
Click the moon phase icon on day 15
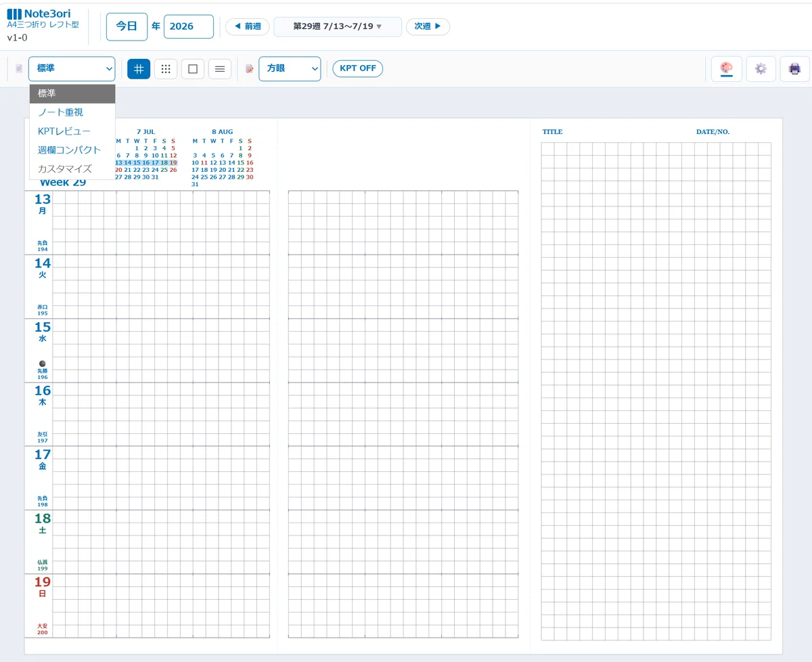click(x=43, y=363)
